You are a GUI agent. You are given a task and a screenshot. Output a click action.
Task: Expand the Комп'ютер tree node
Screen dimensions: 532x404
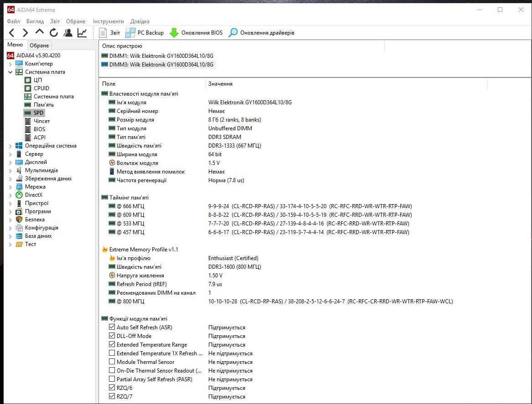point(10,64)
